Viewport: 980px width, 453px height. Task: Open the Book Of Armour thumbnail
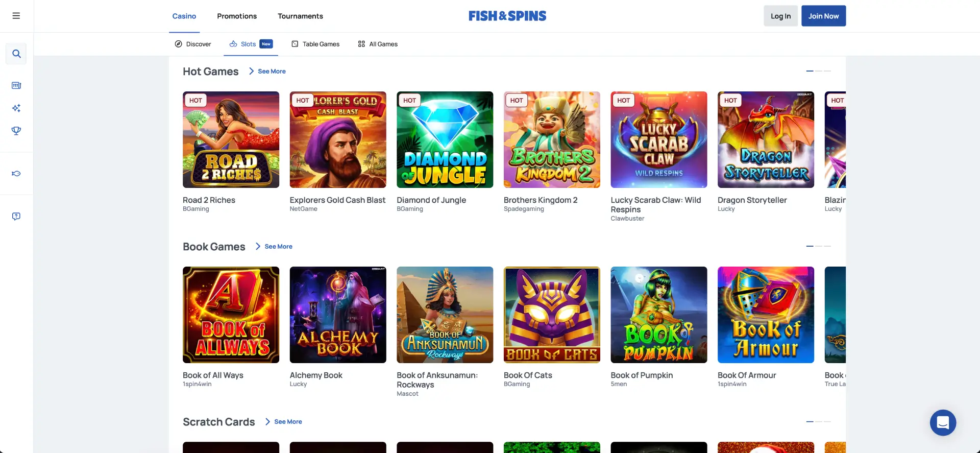(766, 315)
